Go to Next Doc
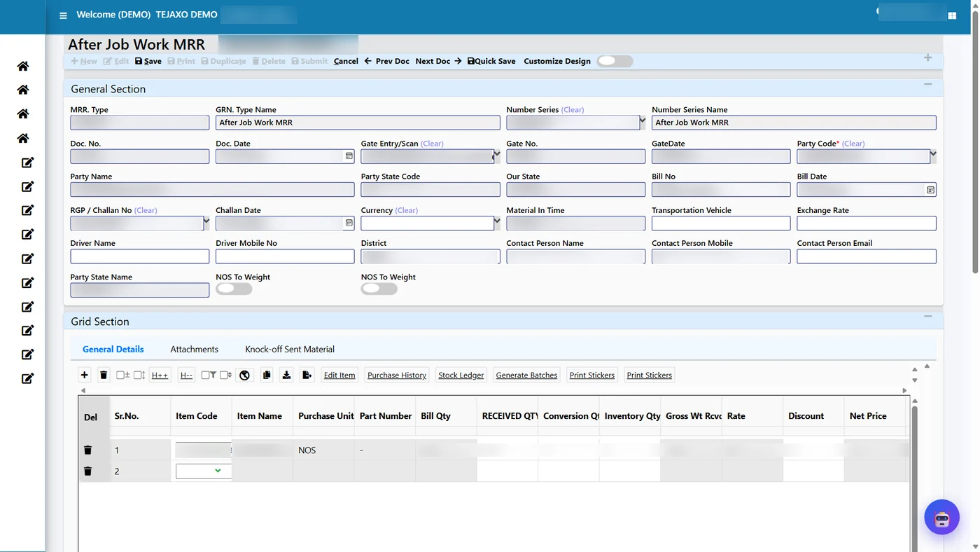980x552 pixels. point(438,61)
